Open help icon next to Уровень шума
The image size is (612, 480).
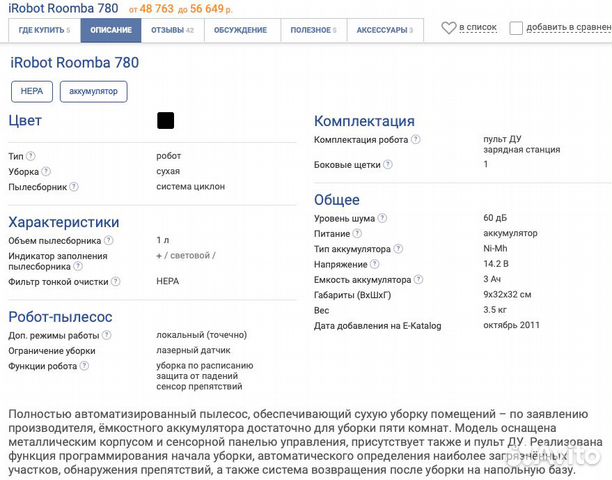pos(382,218)
